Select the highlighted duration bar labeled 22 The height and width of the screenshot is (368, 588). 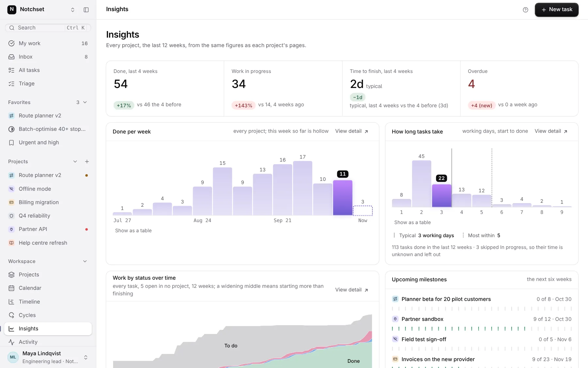click(442, 196)
